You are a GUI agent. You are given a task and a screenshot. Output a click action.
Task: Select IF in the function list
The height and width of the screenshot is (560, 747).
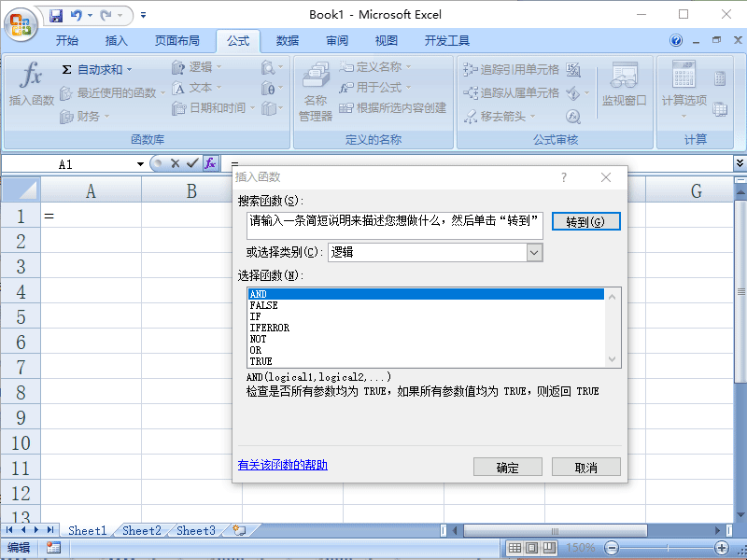click(x=426, y=316)
